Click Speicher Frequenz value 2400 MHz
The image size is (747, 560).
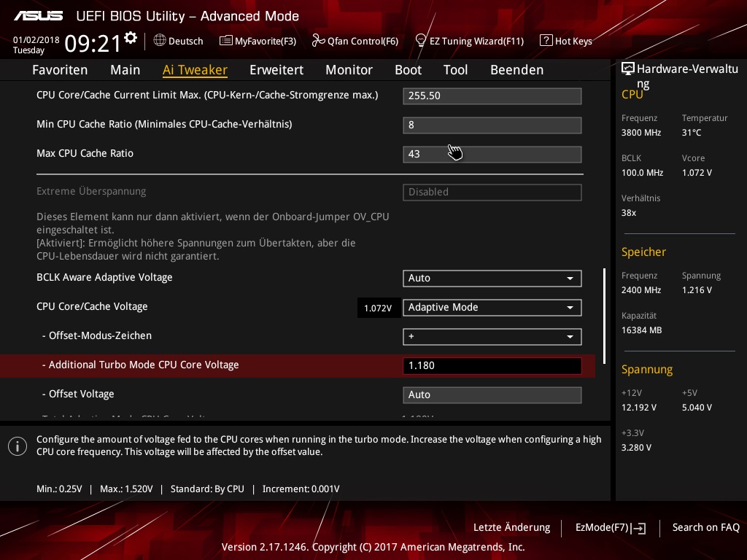click(640, 290)
